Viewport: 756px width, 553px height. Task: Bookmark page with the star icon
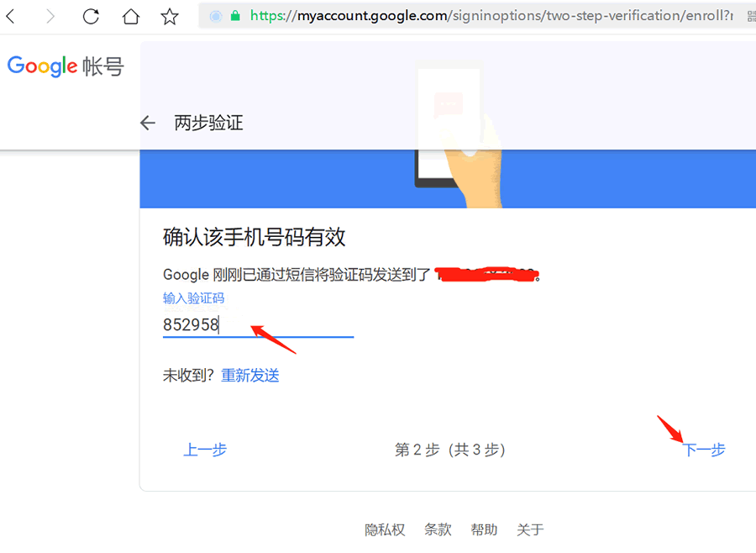click(x=169, y=17)
